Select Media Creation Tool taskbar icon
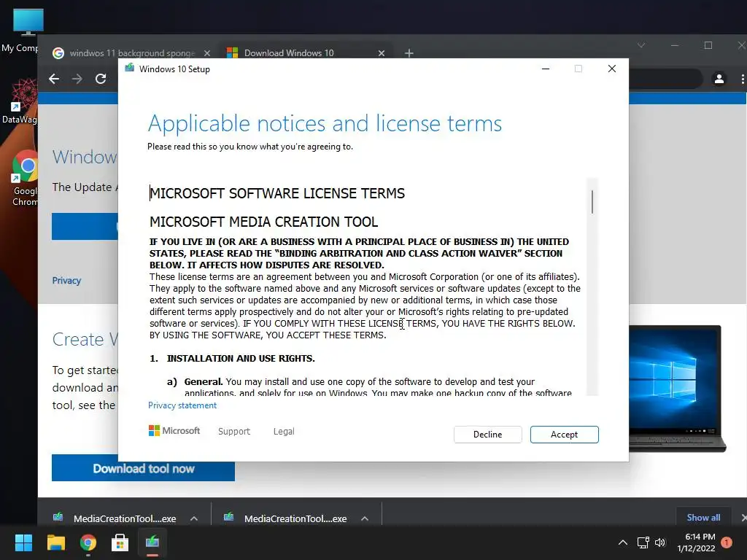This screenshot has height=560, width=747. tap(152, 542)
